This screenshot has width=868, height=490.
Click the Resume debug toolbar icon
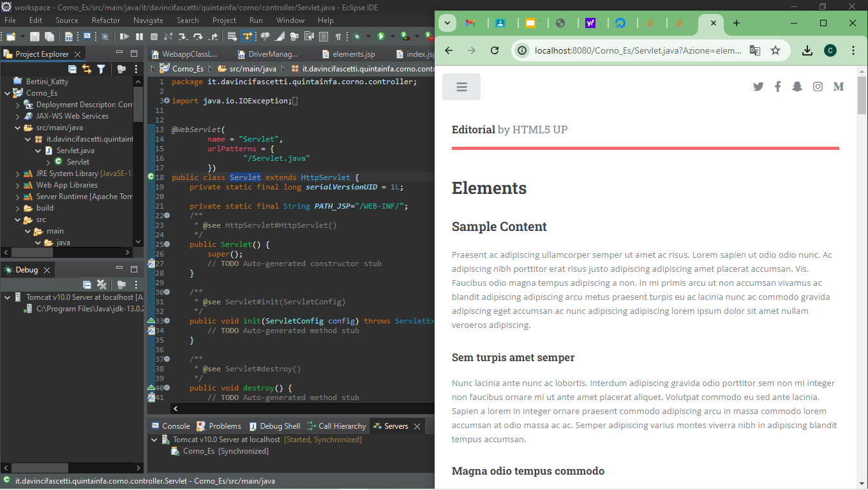[x=124, y=37]
